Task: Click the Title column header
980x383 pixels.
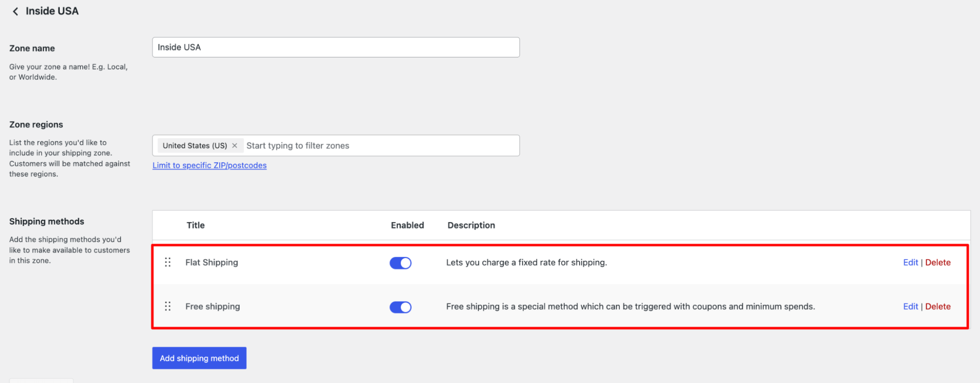Action: 195,225
